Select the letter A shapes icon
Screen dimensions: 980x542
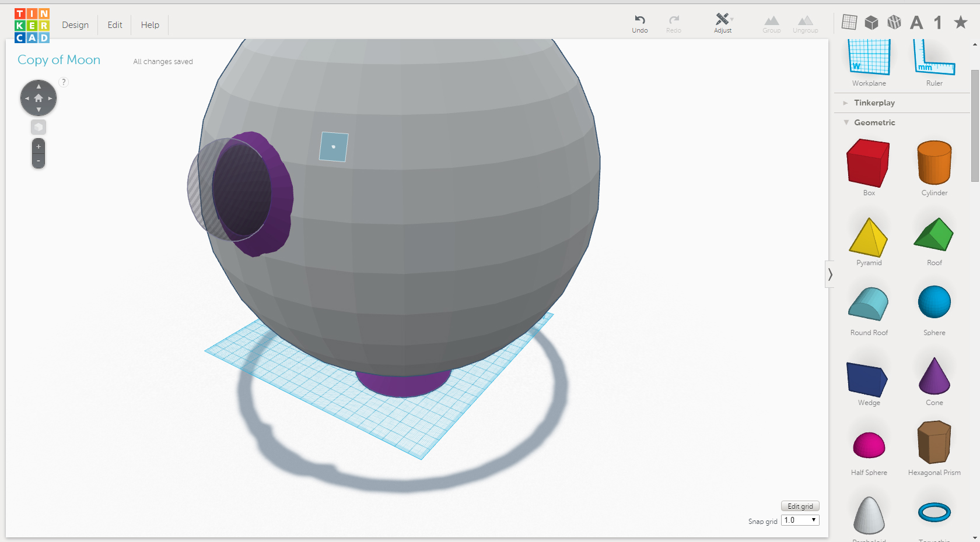[x=916, y=22]
